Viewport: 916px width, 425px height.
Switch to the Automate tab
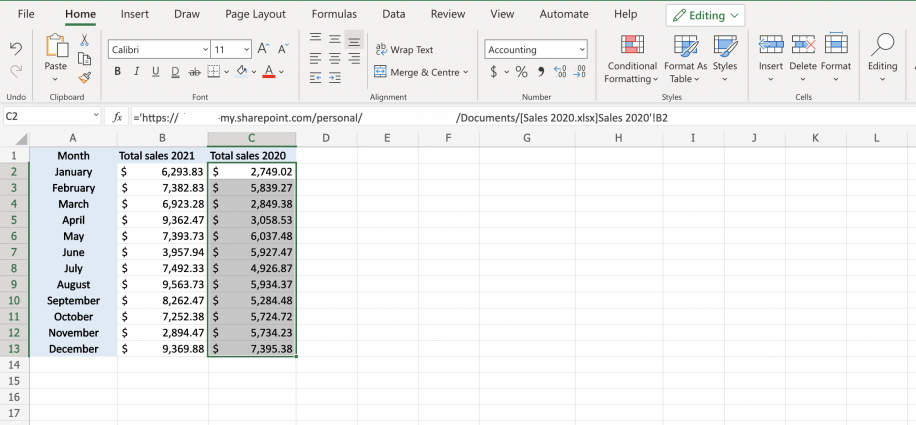(564, 14)
